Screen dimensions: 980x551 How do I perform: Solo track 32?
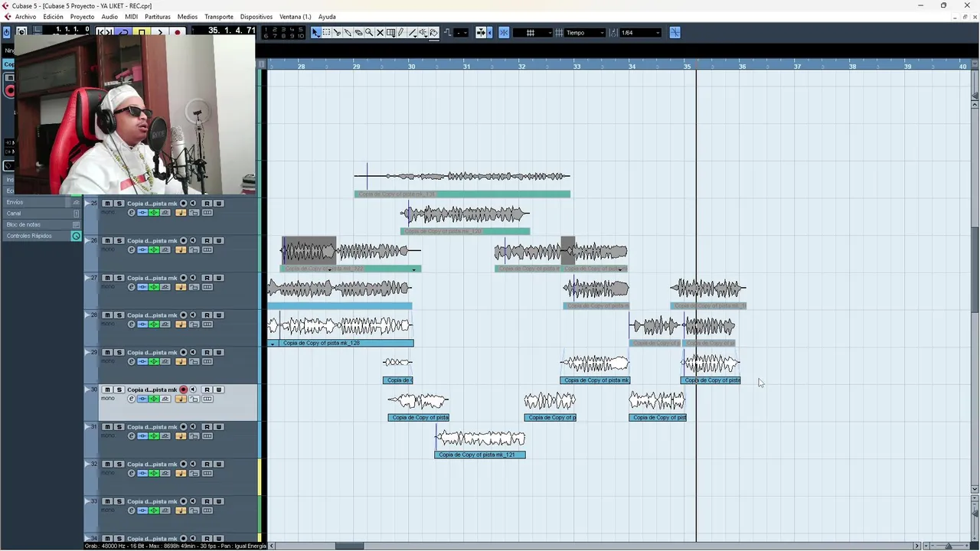(x=119, y=465)
